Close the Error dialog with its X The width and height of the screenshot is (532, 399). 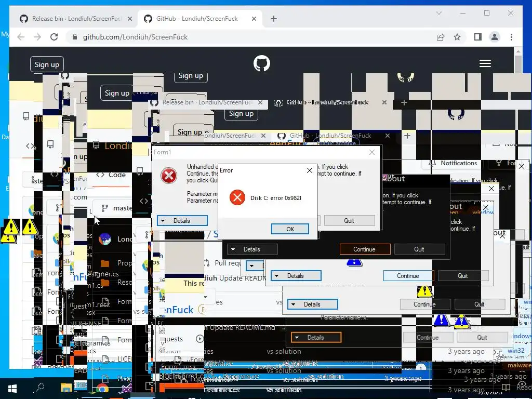[x=310, y=170]
